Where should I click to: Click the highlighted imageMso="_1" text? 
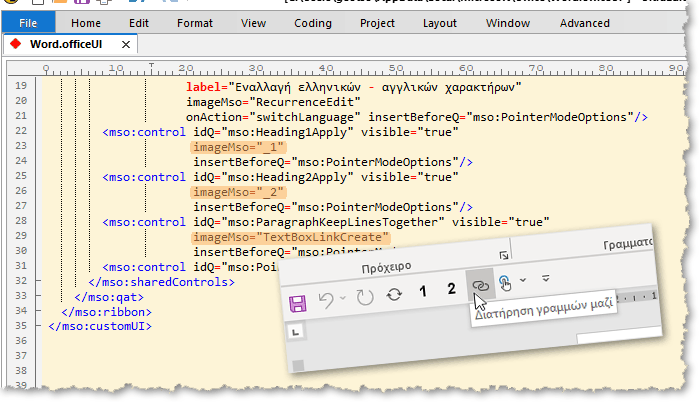(238, 147)
